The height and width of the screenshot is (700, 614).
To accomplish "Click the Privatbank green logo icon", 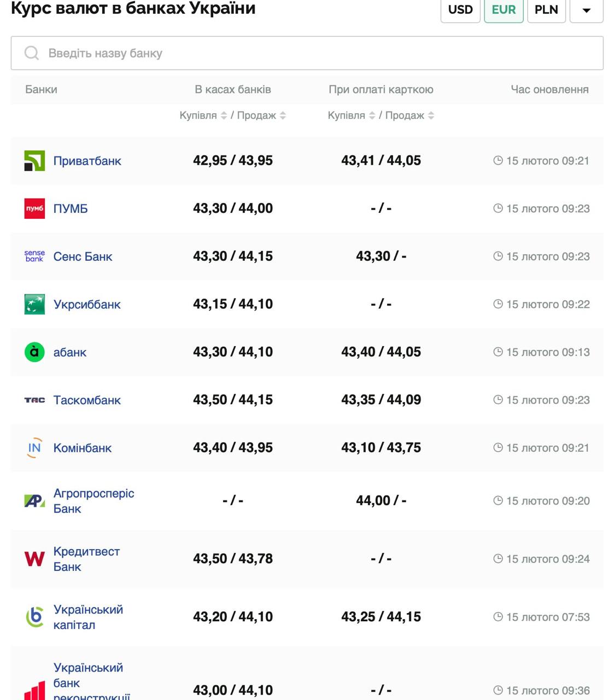I will point(34,161).
